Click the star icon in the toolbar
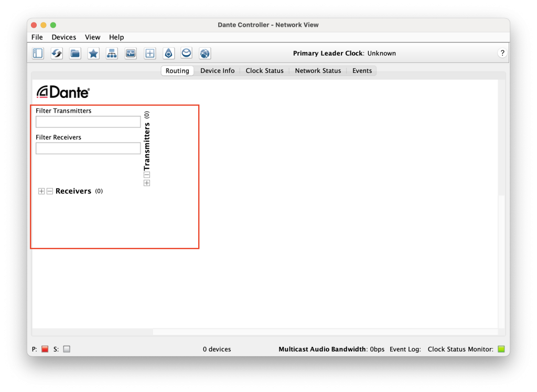 tap(93, 53)
